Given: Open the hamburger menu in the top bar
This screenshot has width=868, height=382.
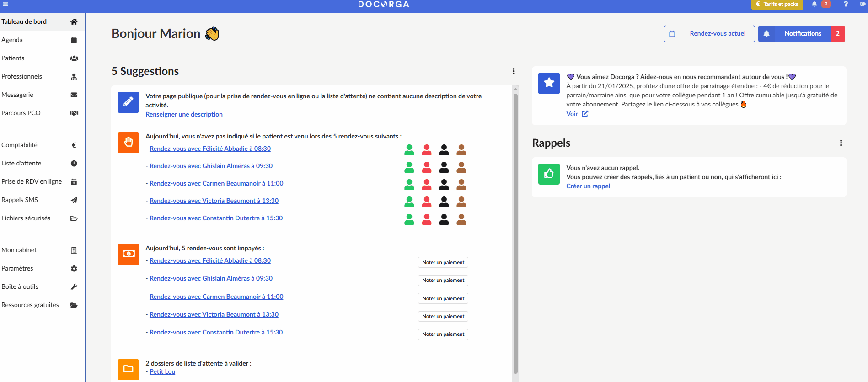Looking at the screenshot, I should 5,4.
